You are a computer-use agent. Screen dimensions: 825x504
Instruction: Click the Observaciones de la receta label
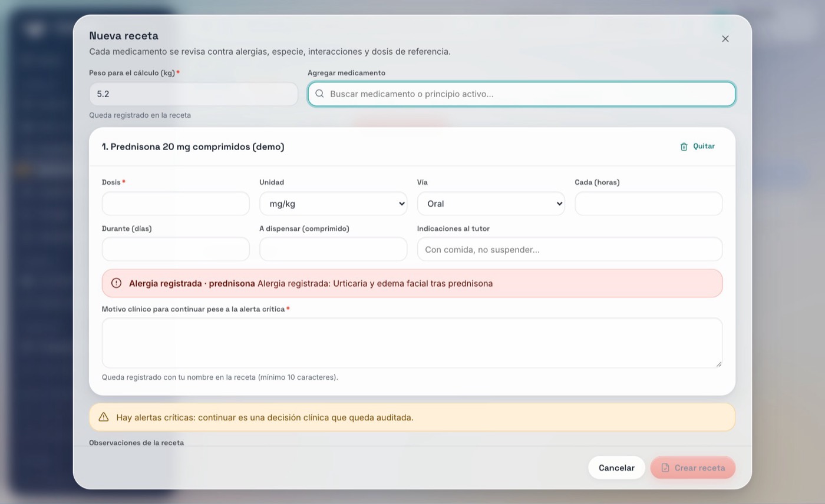136,442
